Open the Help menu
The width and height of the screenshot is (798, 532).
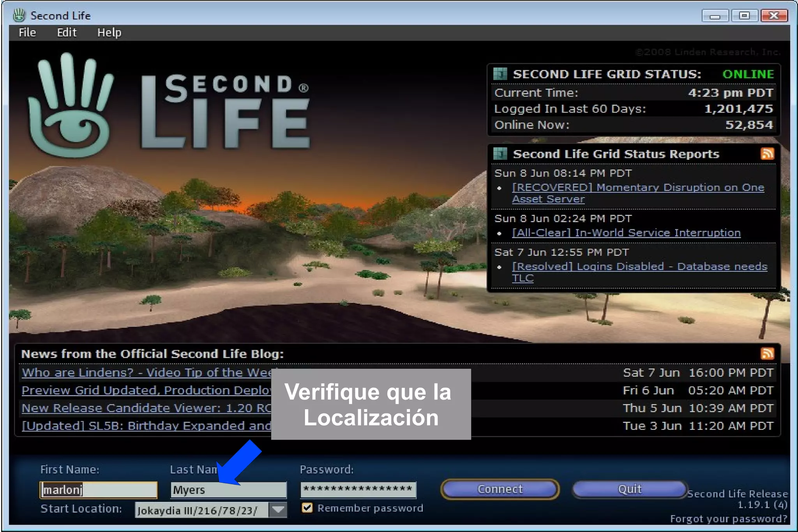click(109, 33)
